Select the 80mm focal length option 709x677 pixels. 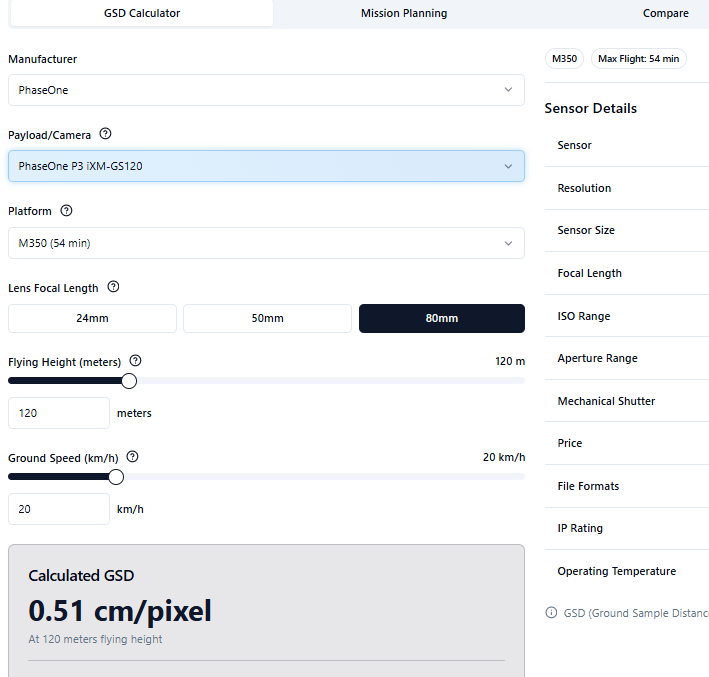click(x=442, y=318)
